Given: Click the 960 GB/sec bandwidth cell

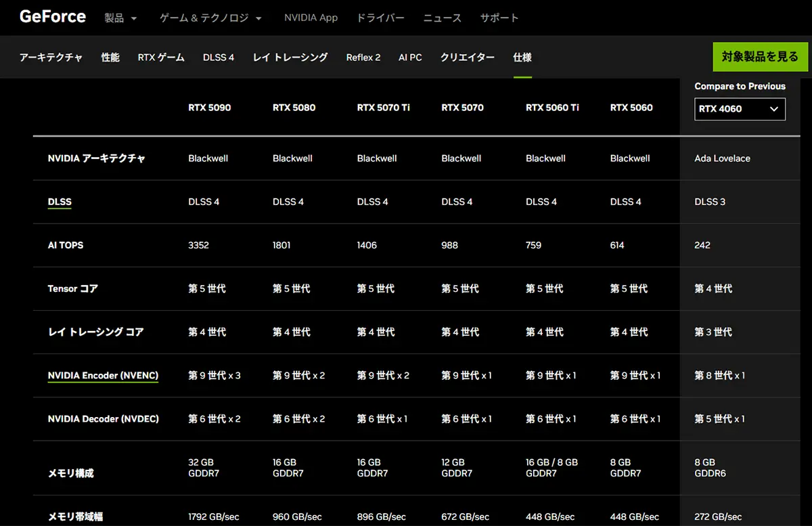Looking at the screenshot, I should [x=297, y=517].
